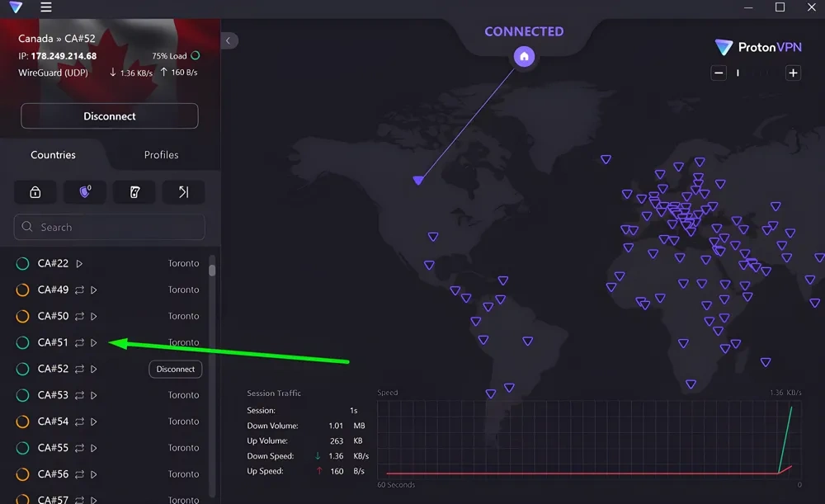Switch to the Countries tab

point(53,155)
